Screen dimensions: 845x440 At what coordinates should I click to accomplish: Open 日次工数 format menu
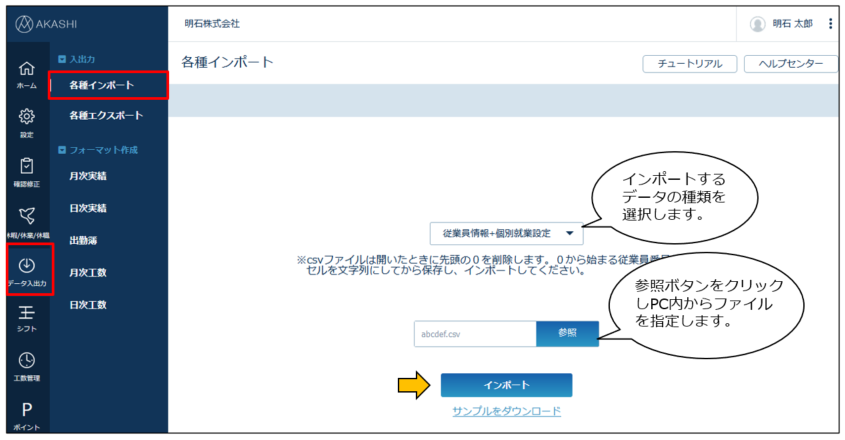coord(88,305)
